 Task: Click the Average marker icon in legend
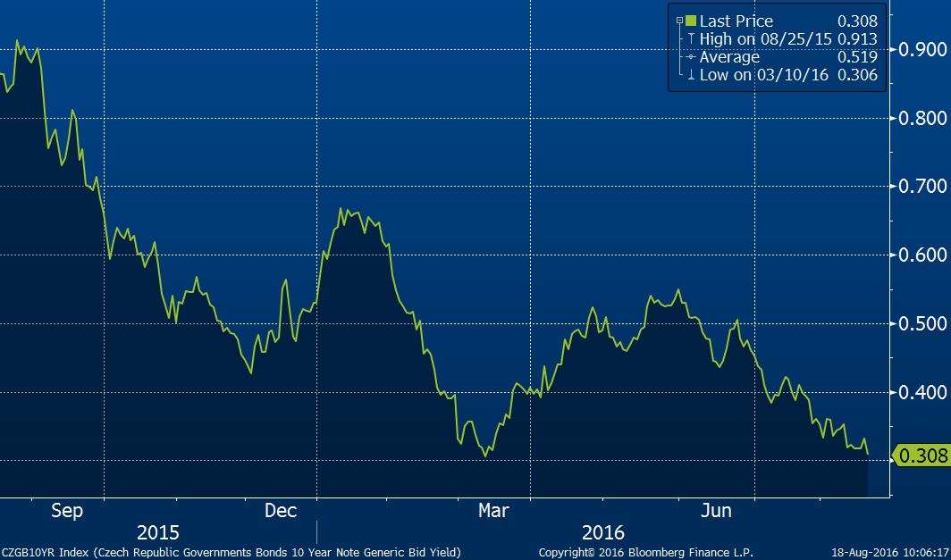691,57
